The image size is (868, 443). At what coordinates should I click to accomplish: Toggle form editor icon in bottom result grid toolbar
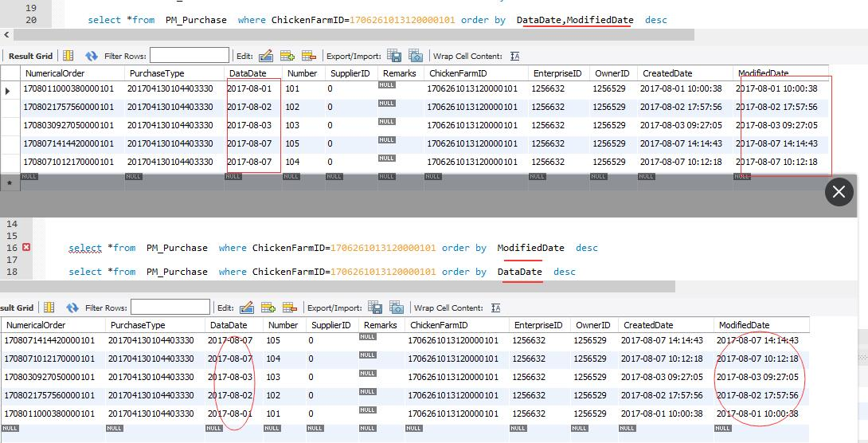click(49, 308)
